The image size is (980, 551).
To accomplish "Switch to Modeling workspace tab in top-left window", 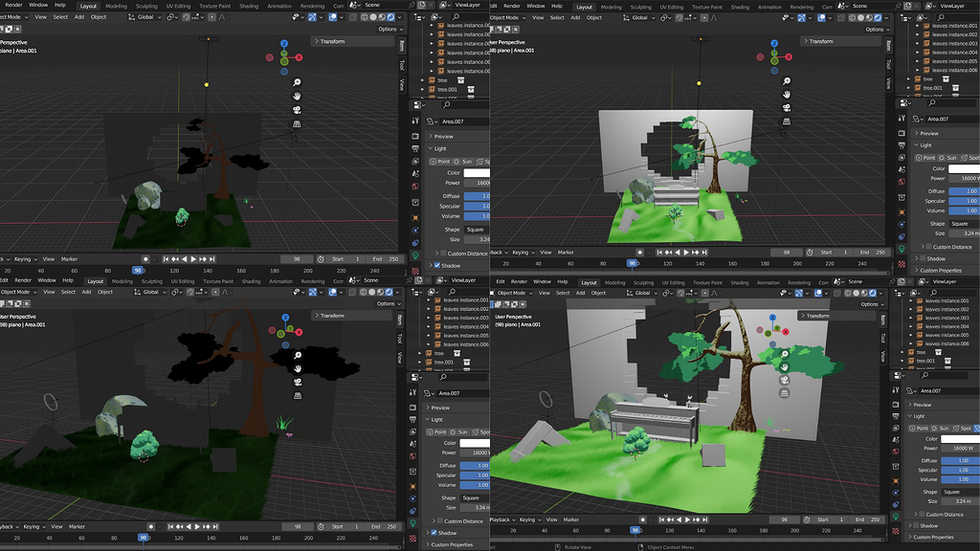I will tap(116, 6).
